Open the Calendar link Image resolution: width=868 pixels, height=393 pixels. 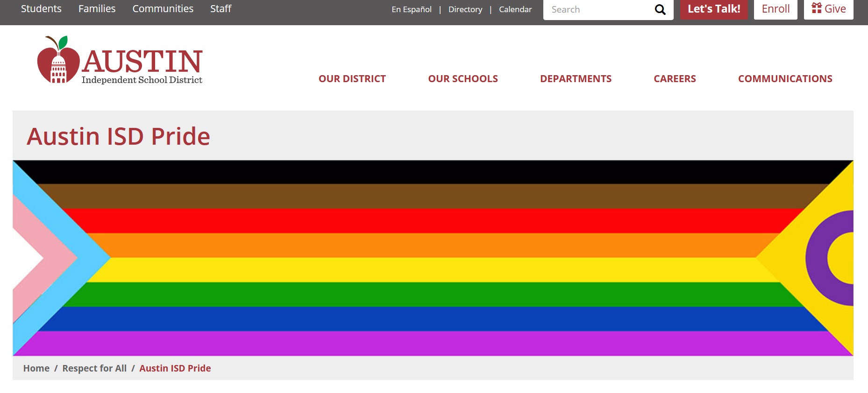click(x=515, y=9)
